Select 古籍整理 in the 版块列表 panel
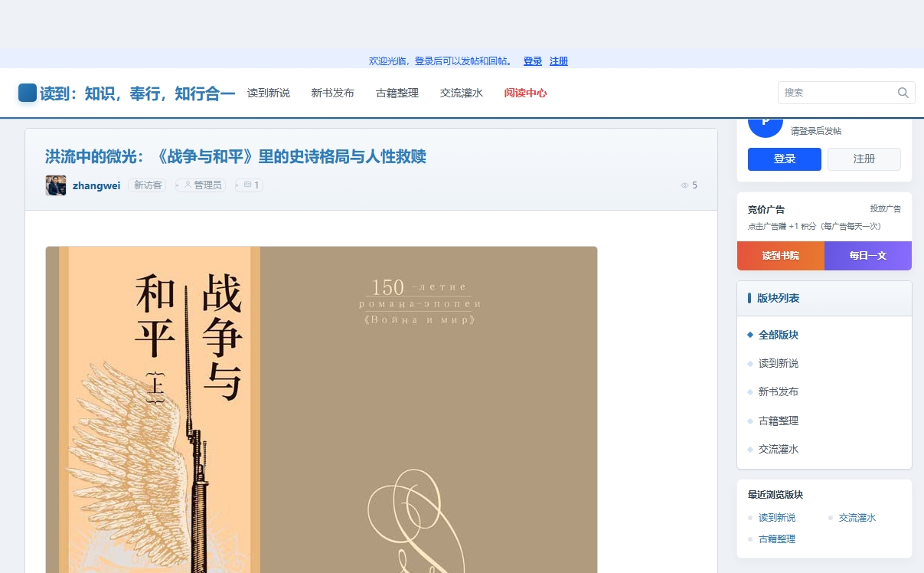This screenshot has height=573, width=924. click(779, 421)
